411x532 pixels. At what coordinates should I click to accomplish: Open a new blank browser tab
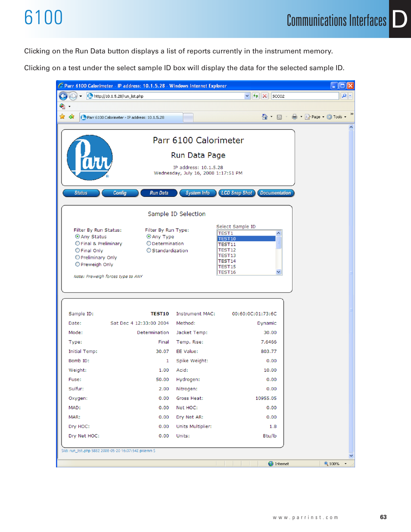click(x=188, y=118)
